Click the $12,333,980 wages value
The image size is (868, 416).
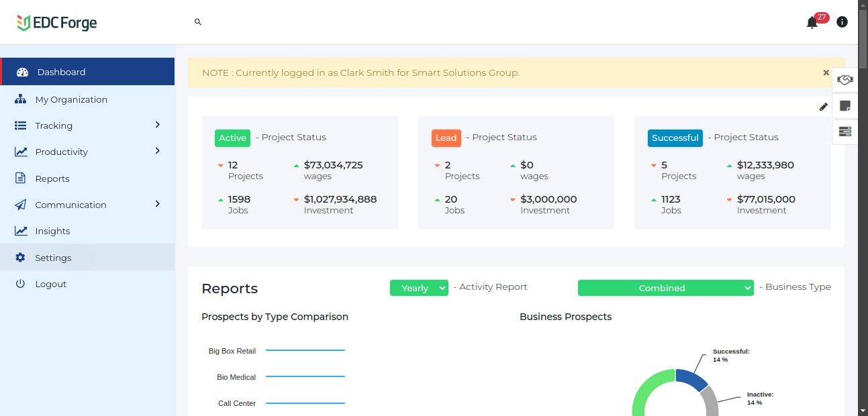coord(765,165)
